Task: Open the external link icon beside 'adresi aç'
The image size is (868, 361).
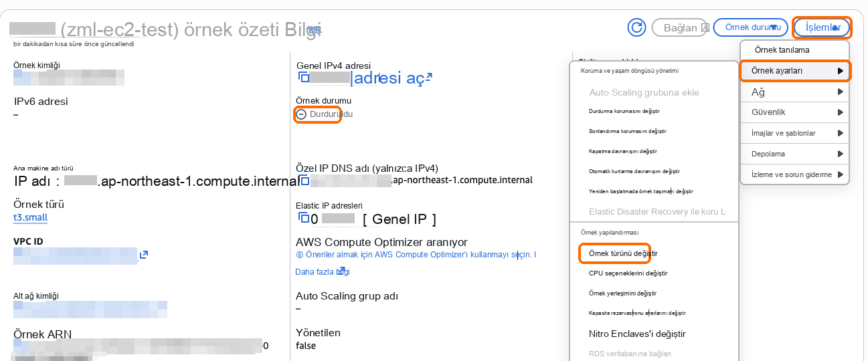Action: [x=428, y=78]
